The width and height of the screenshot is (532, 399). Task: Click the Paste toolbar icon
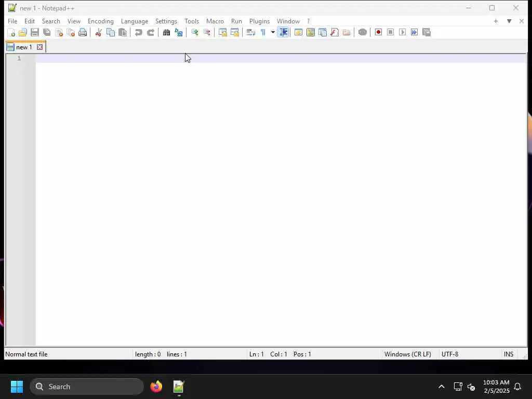pyautogui.click(x=123, y=32)
